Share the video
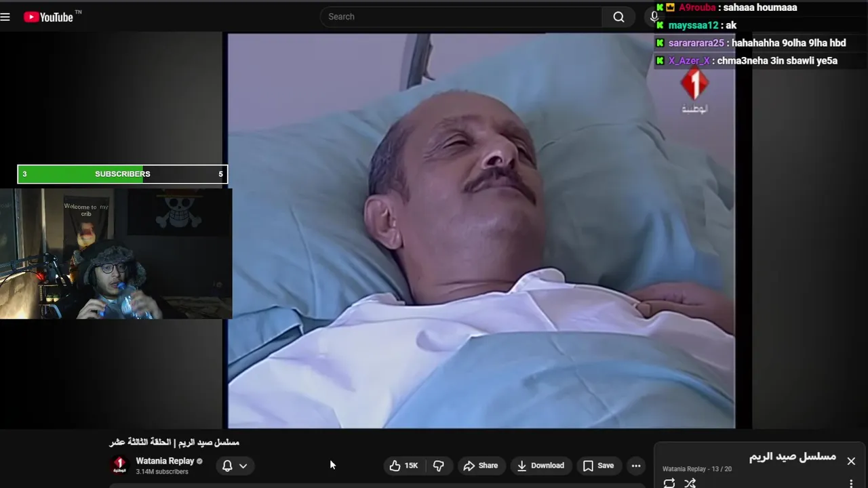 coord(481,466)
